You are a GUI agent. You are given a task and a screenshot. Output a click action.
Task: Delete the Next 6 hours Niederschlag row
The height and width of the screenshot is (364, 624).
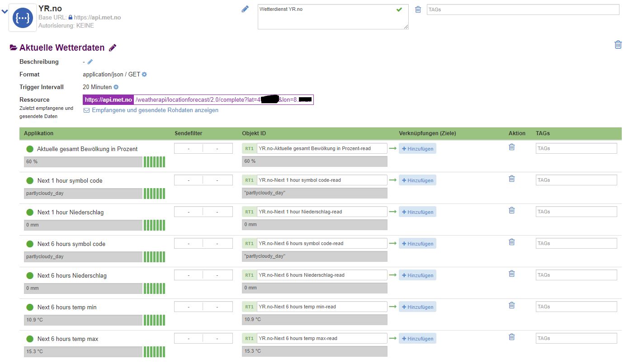click(x=512, y=274)
